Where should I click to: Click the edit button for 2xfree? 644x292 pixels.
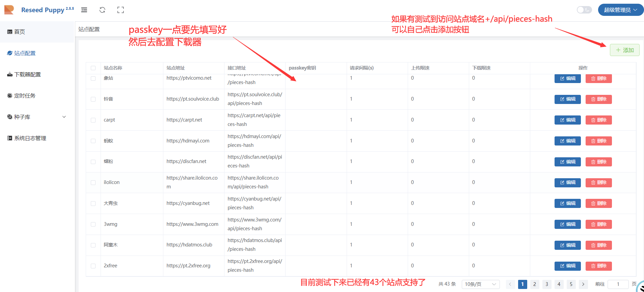567,266
